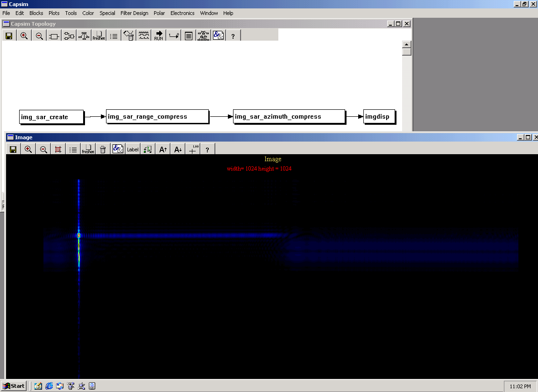Click the red grid icon in the Image toolbar
538x392 pixels.
pyautogui.click(x=58, y=150)
